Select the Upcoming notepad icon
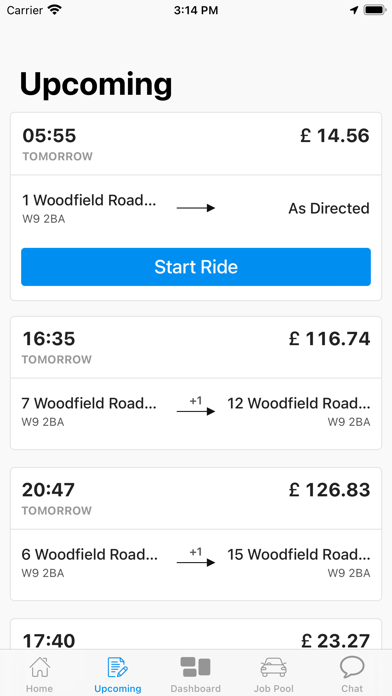The width and height of the screenshot is (392, 696). pyautogui.click(x=118, y=667)
